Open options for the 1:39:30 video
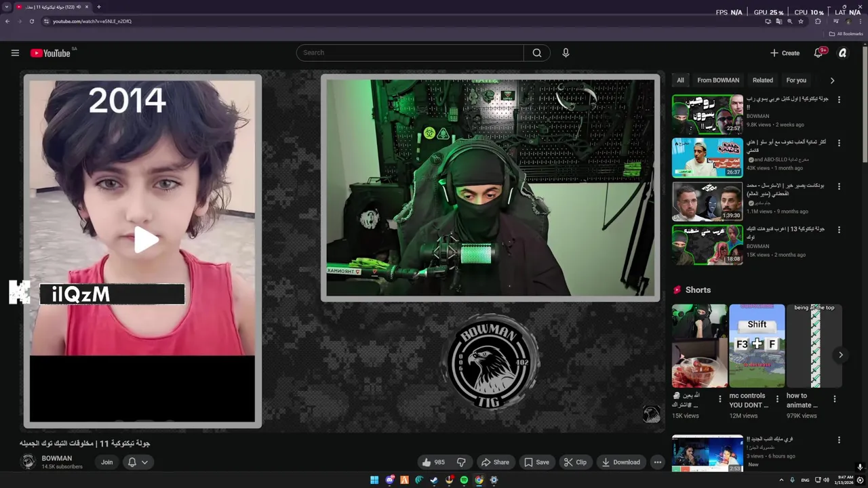Image resolution: width=868 pixels, height=488 pixels. click(x=839, y=186)
